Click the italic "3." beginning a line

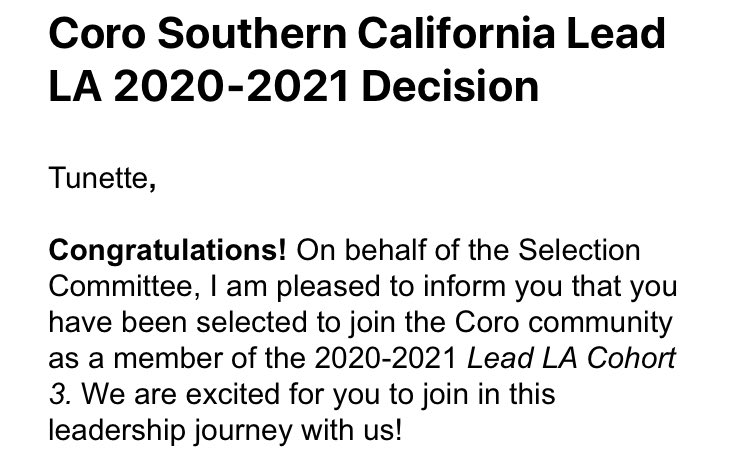60,395
